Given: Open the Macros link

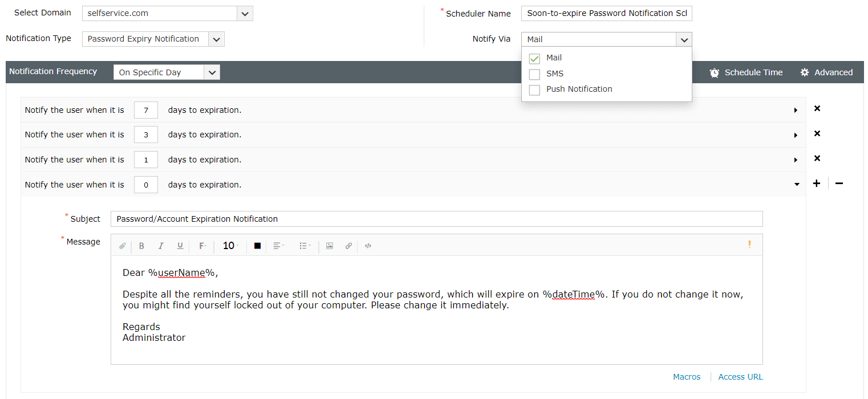Looking at the screenshot, I should coord(687,377).
